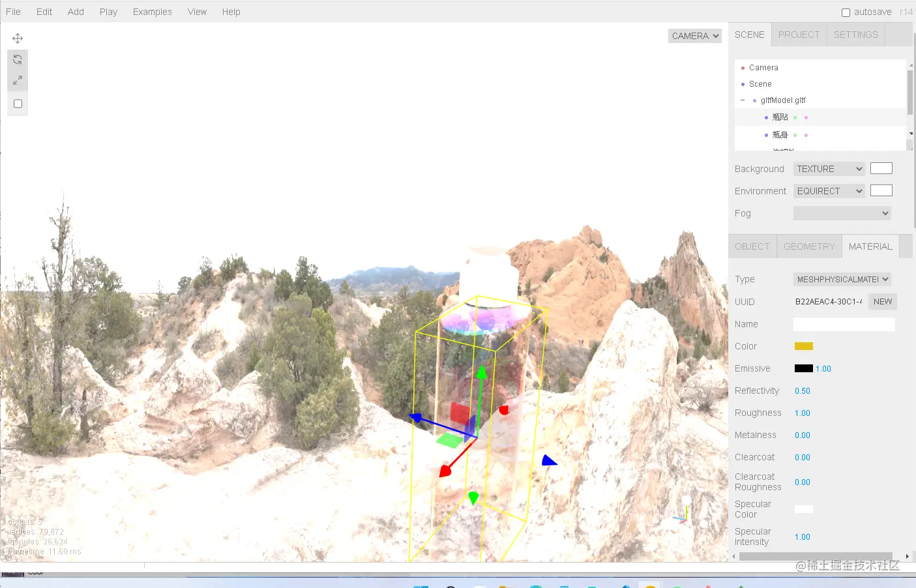Toggle the autosave checkbox
This screenshot has height=588, width=916.
click(x=846, y=12)
